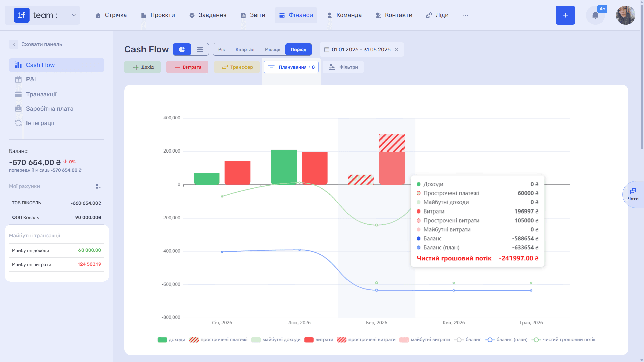
Task: Click the Трансфер button
Action: click(x=237, y=67)
